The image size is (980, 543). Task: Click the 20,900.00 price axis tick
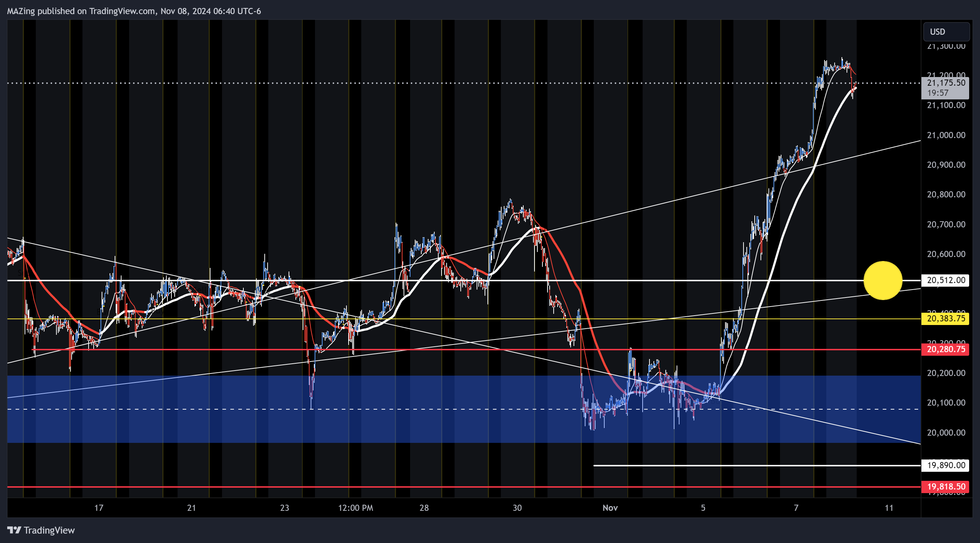click(x=946, y=164)
